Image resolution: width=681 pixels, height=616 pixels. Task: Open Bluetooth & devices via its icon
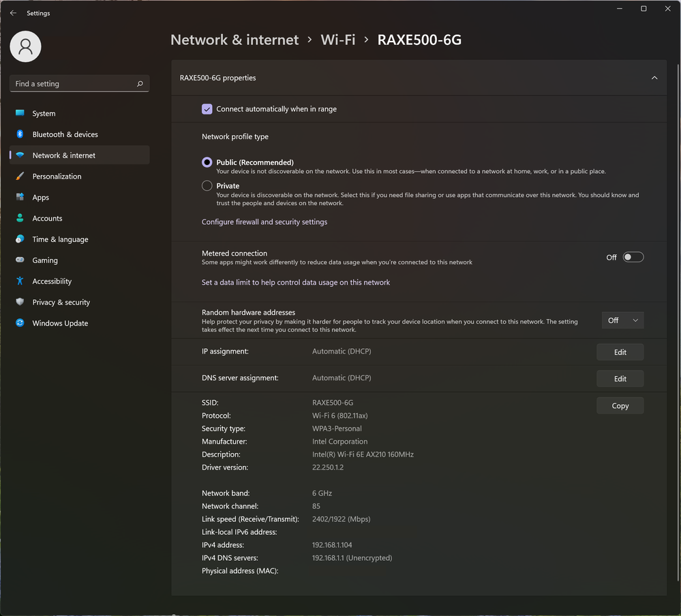20,134
